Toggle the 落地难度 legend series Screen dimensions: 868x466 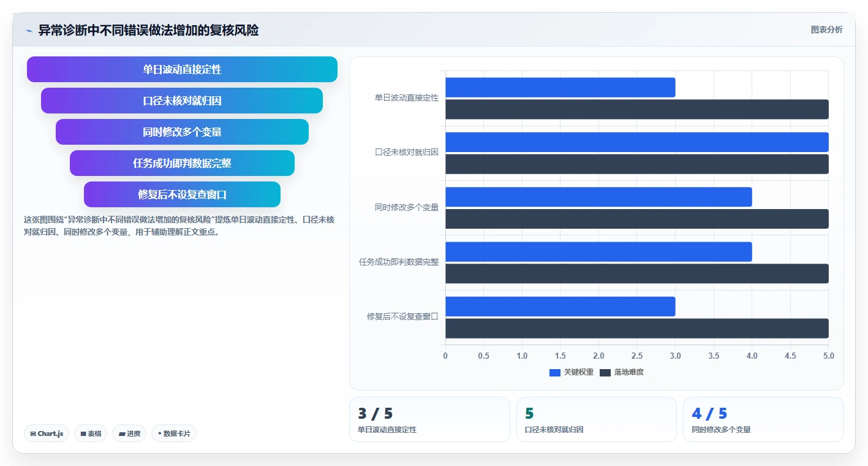click(622, 372)
